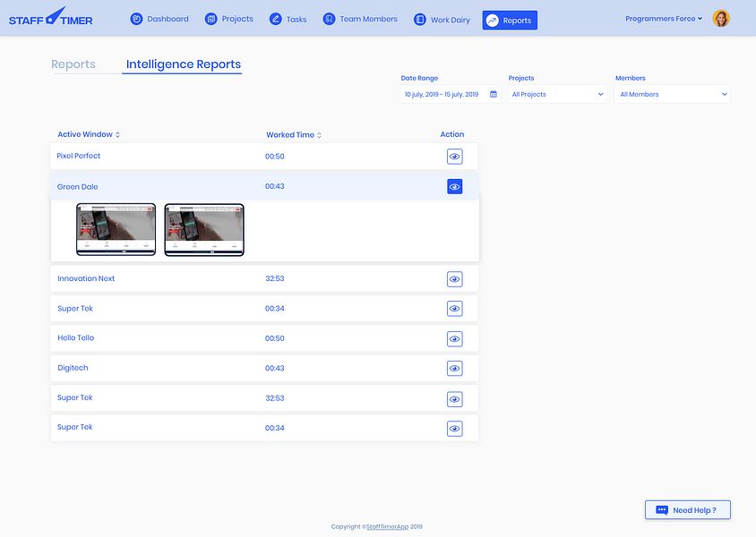
Task: Click the Pixel Perfect window name
Action: [x=79, y=156]
